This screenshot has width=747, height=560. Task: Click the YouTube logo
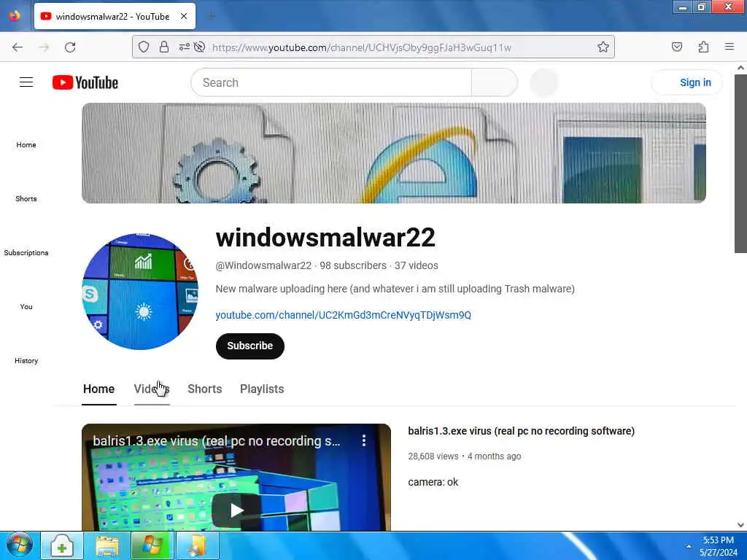click(85, 82)
